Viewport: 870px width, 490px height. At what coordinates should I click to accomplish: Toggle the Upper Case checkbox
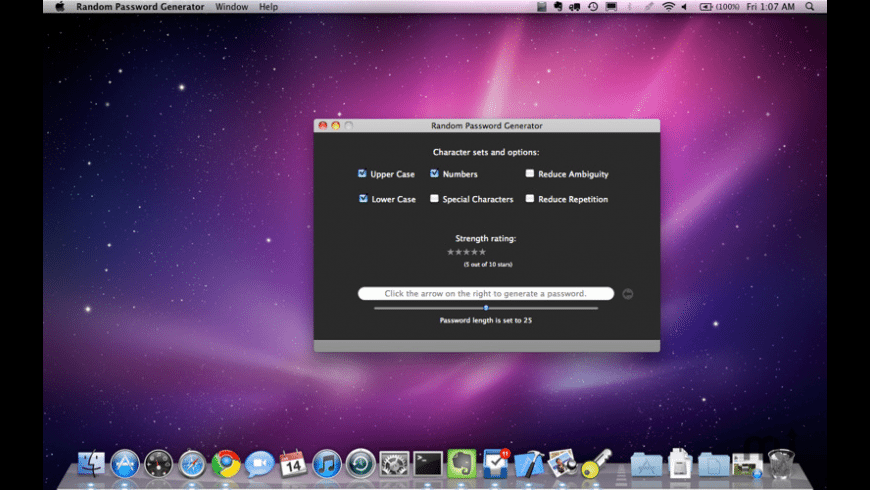(362, 174)
